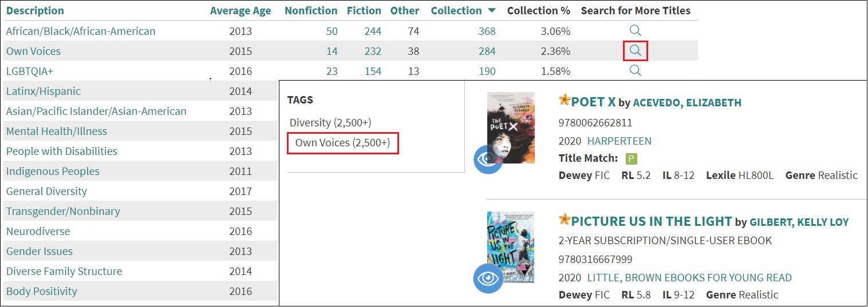Open author link Gilbert, Kelly Loy
Viewport: 868px width, 307px height.
point(799,222)
